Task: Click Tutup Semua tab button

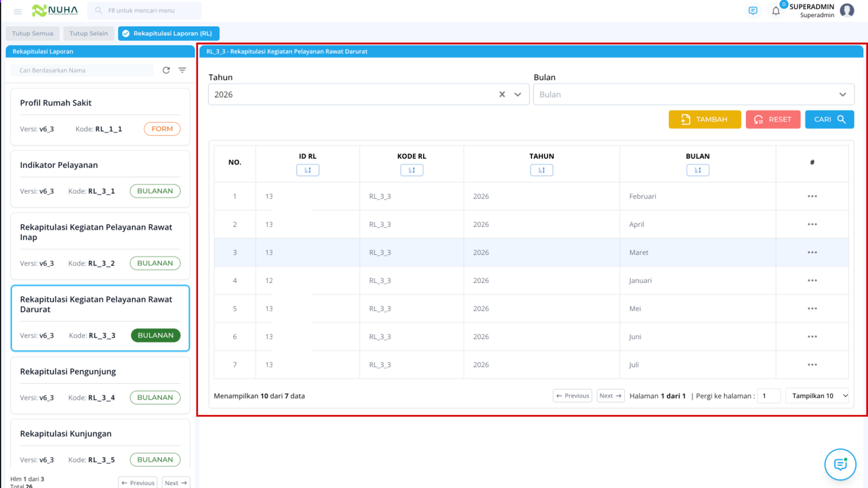Action: click(x=33, y=34)
